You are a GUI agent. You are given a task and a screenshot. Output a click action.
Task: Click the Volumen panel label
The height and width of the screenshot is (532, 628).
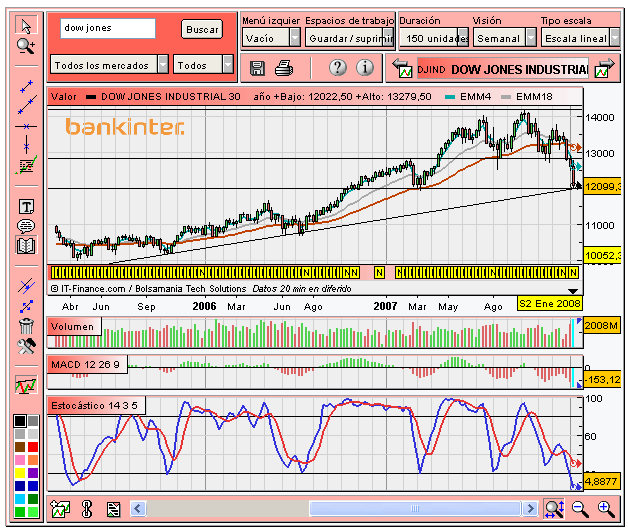pos(74,326)
